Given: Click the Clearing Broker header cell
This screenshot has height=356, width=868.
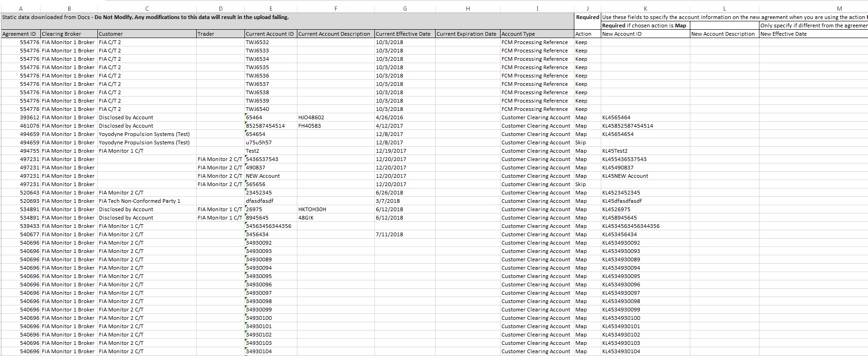Looking at the screenshot, I should (69, 34).
